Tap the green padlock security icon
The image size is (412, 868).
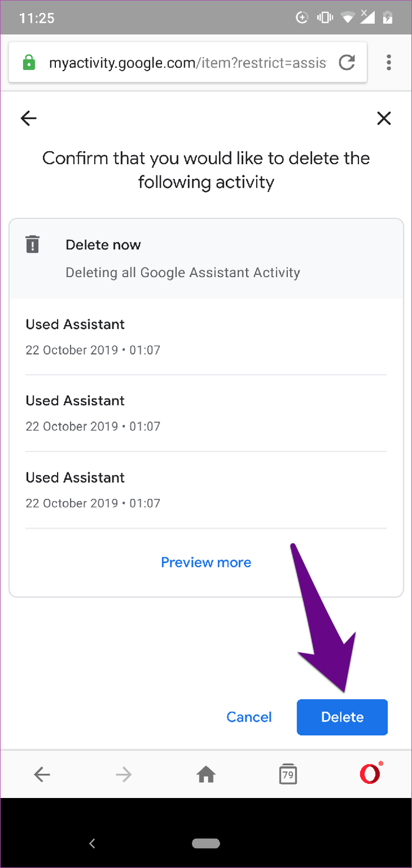(28, 62)
